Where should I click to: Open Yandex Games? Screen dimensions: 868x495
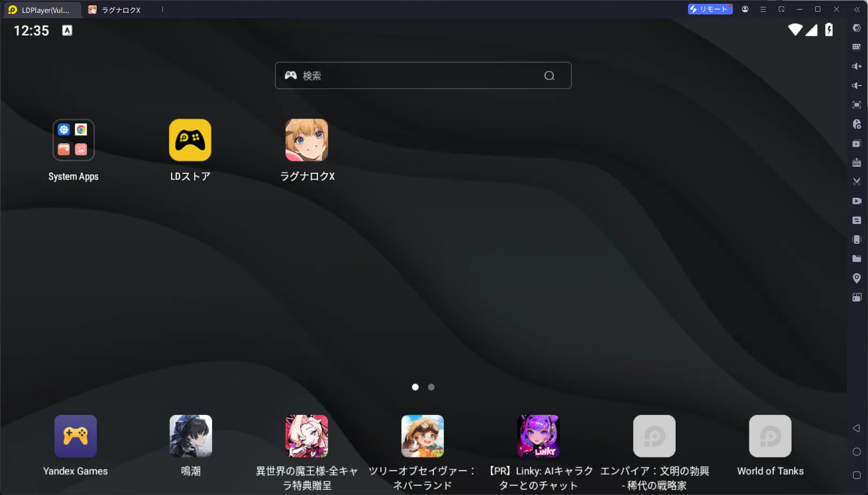[75, 436]
